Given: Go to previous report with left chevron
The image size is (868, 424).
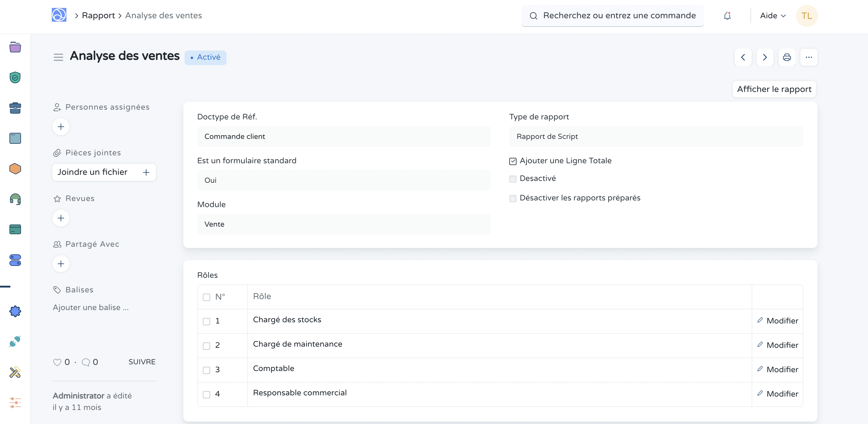Looking at the screenshot, I should (x=743, y=57).
